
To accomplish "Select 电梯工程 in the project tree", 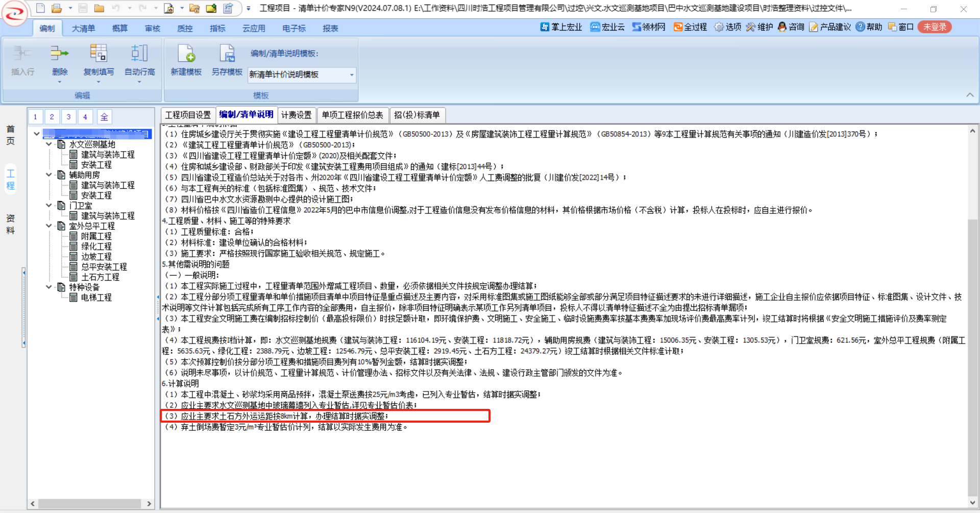I will 96,298.
